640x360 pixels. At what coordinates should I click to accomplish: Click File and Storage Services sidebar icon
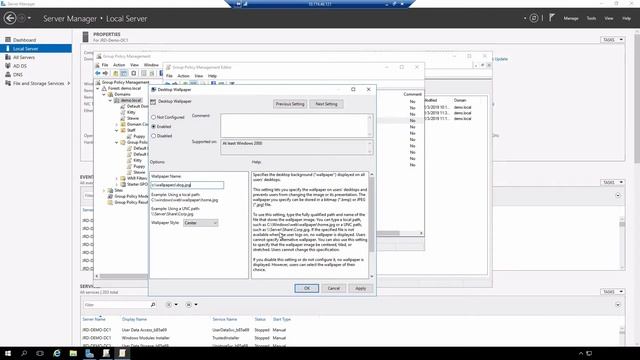tap(8, 83)
